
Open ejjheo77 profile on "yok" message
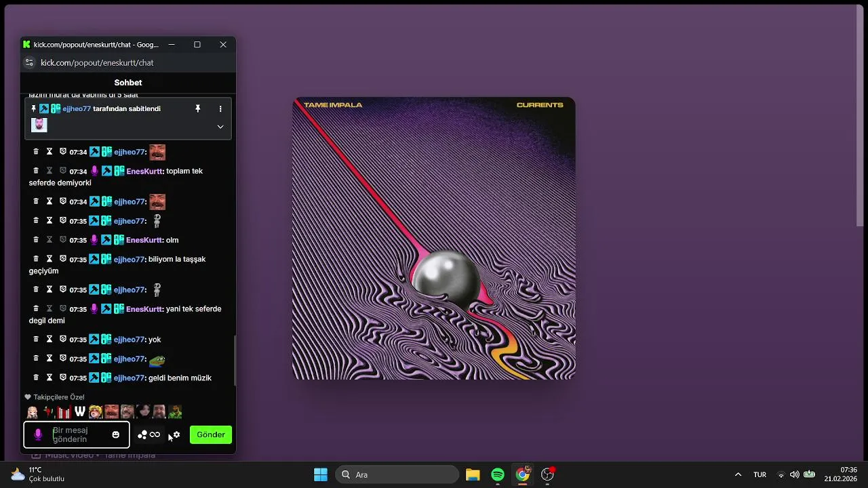click(130, 339)
